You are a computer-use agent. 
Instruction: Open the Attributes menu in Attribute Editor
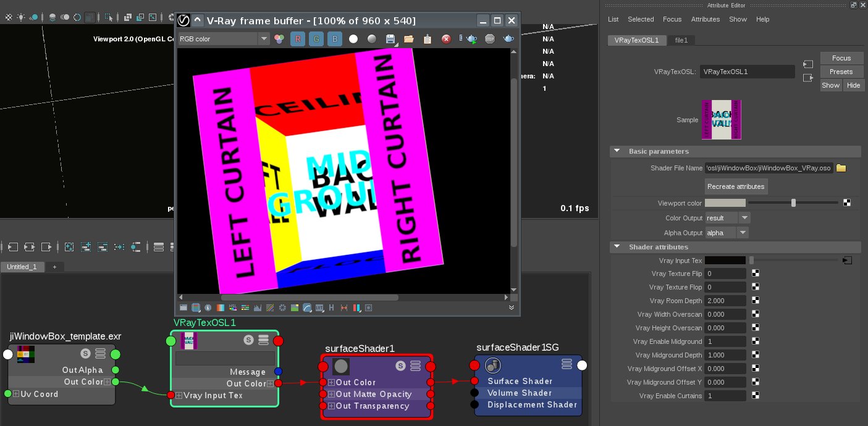pos(705,19)
